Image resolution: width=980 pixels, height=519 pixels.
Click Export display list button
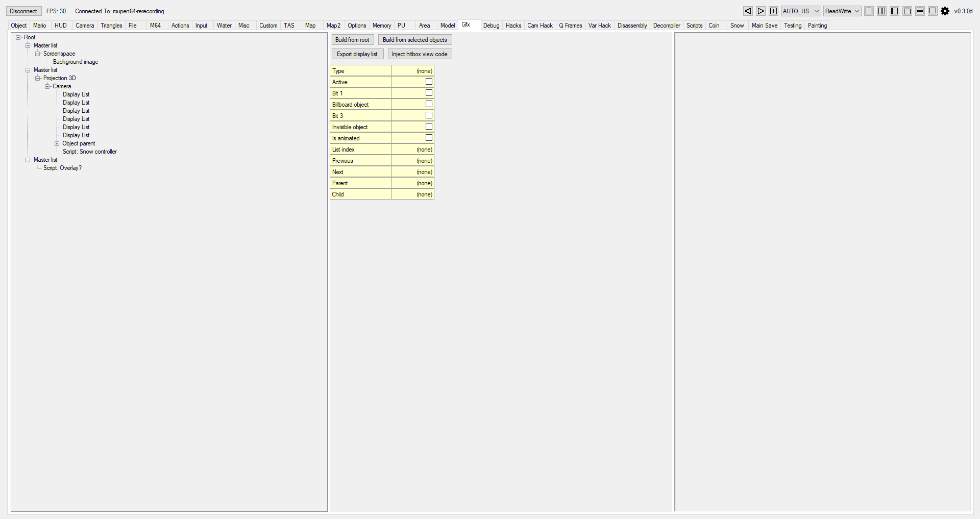point(357,54)
